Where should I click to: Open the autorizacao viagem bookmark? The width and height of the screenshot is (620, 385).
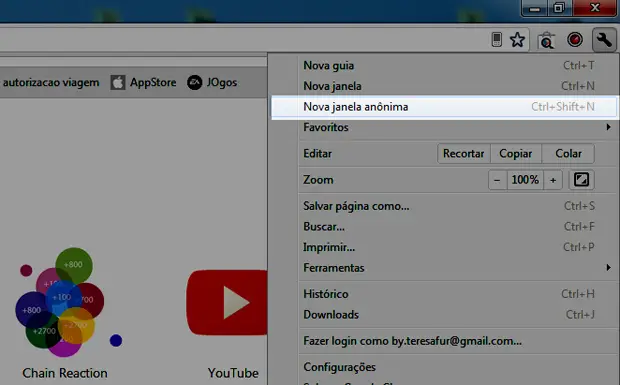(51, 82)
